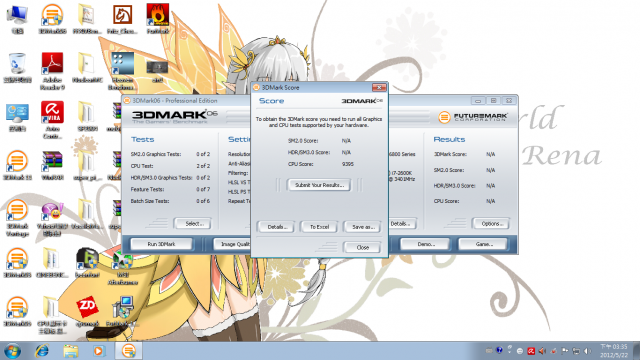
Task: Click CPU Test 2 of 2 row
Action: click(171, 166)
